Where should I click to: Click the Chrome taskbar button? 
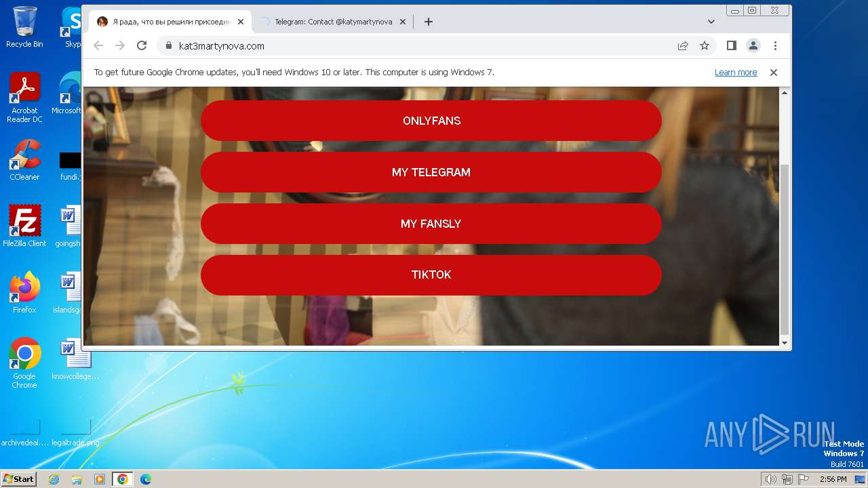click(x=123, y=479)
